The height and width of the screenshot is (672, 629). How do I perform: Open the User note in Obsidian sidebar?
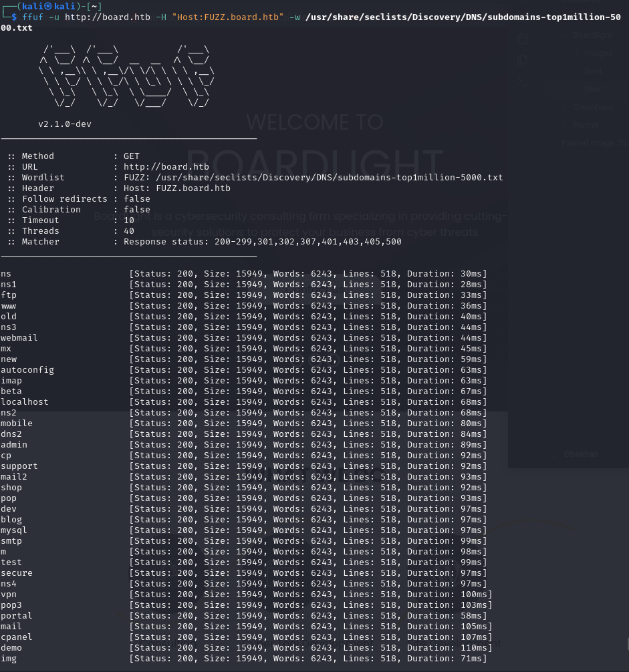[x=593, y=89]
